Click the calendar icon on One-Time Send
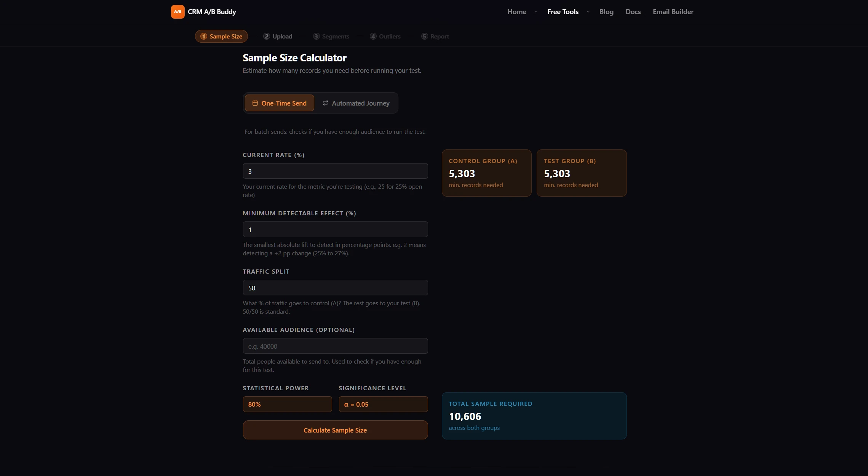The height and width of the screenshot is (476, 868). (x=255, y=103)
